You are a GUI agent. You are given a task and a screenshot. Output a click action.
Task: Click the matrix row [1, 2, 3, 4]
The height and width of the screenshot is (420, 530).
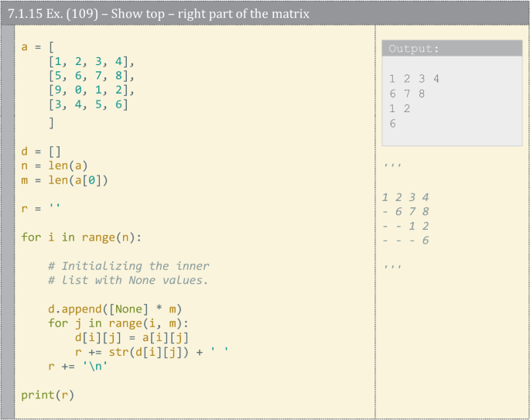91,61
